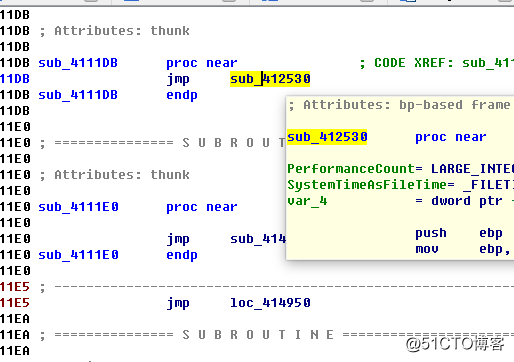Select jmp mnemonic before highlighted sub_412530
This screenshot has width=514, height=362.
click(178, 80)
